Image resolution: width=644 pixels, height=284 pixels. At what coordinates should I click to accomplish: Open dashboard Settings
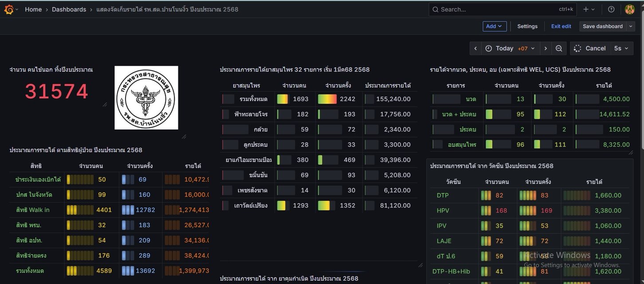tap(527, 26)
